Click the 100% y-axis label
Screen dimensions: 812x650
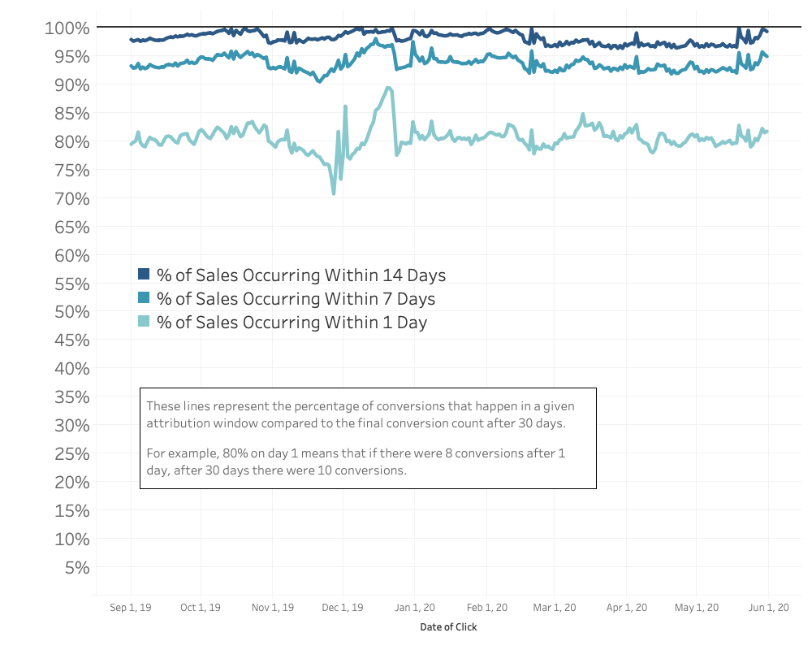point(66,28)
